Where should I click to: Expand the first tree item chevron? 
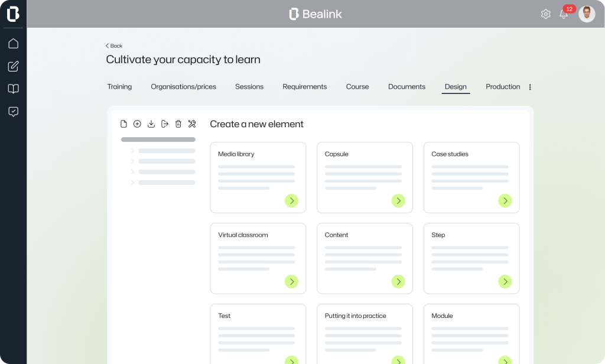click(132, 151)
